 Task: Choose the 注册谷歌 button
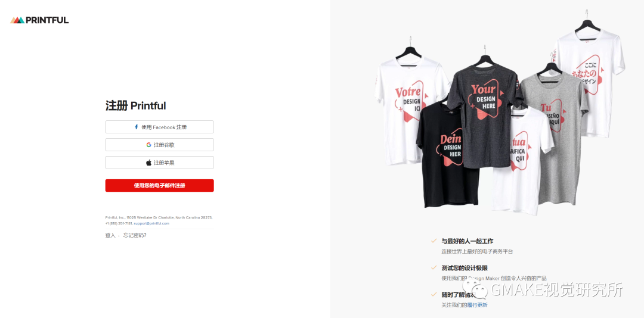coord(159,145)
